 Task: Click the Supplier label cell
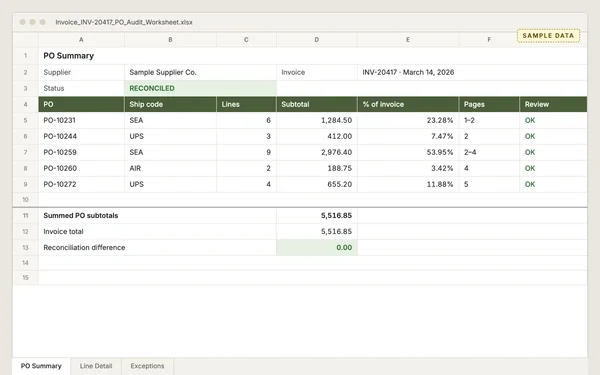click(82, 72)
